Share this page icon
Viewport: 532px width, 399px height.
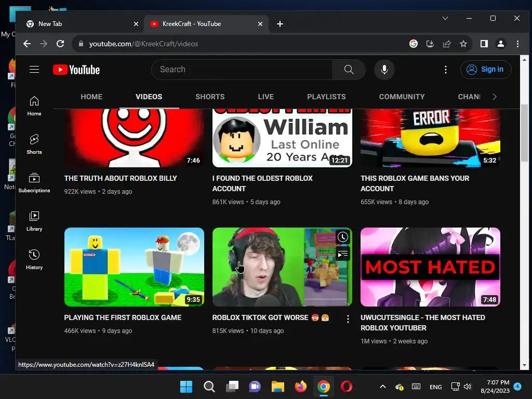click(446, 44)
